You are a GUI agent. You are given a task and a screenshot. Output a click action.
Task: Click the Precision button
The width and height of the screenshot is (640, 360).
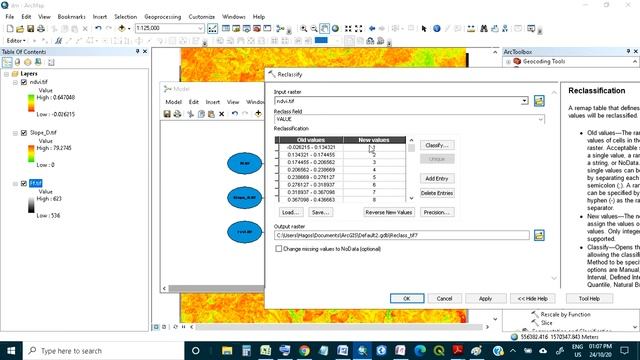[x=437, y=212]
